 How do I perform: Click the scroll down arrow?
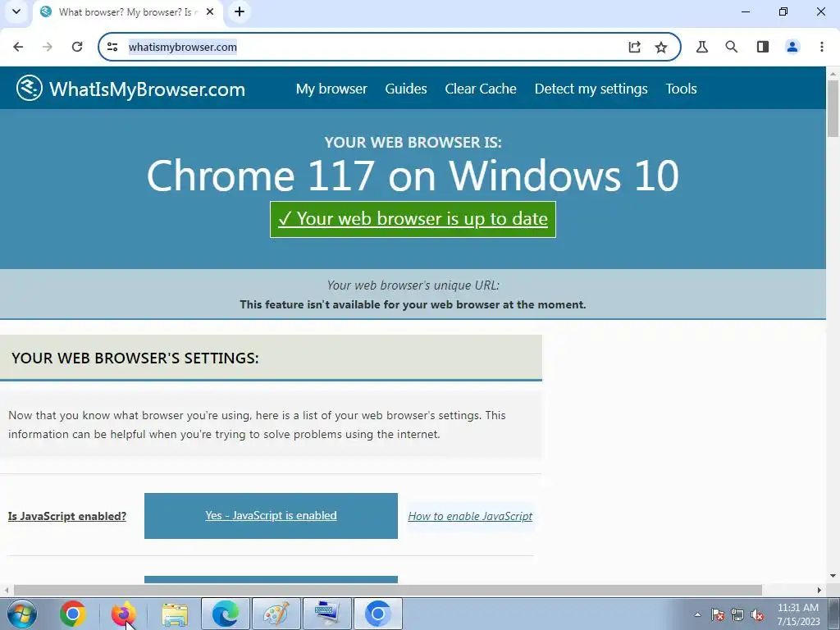point(833,576)
